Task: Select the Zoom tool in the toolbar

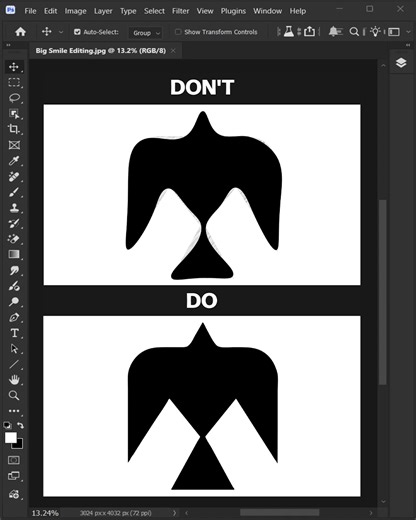Action: (14, 395)
